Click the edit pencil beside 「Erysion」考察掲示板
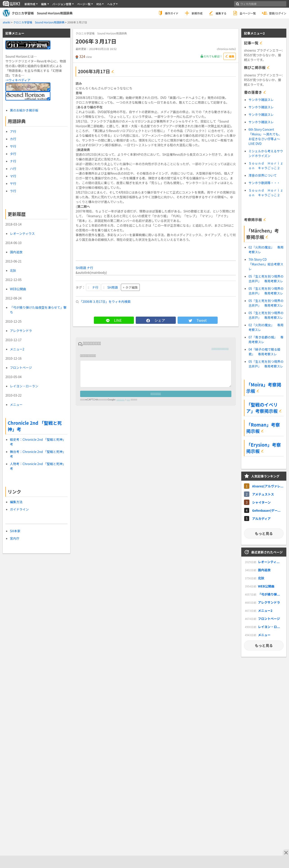This screenshot has height=868, width=289. (x=262, y=451)
